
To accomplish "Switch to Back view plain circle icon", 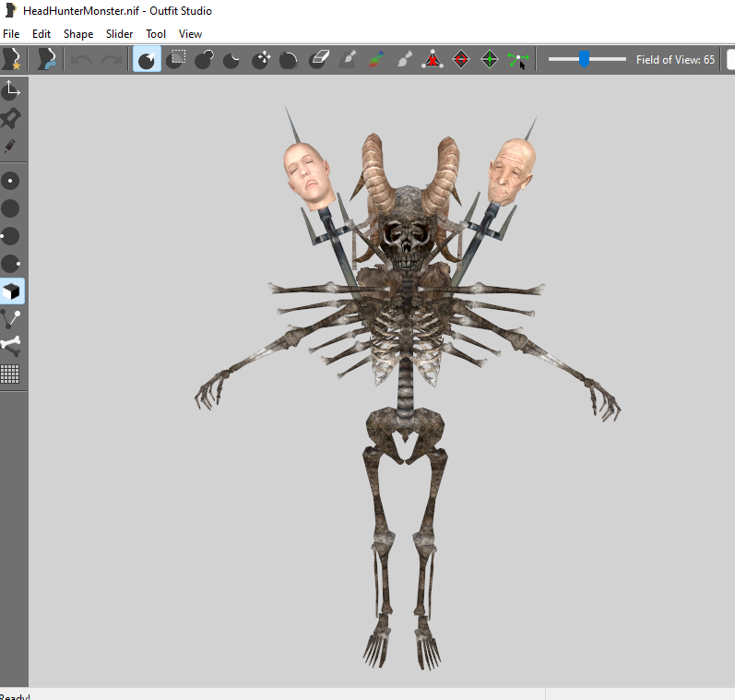I will 10,208.
